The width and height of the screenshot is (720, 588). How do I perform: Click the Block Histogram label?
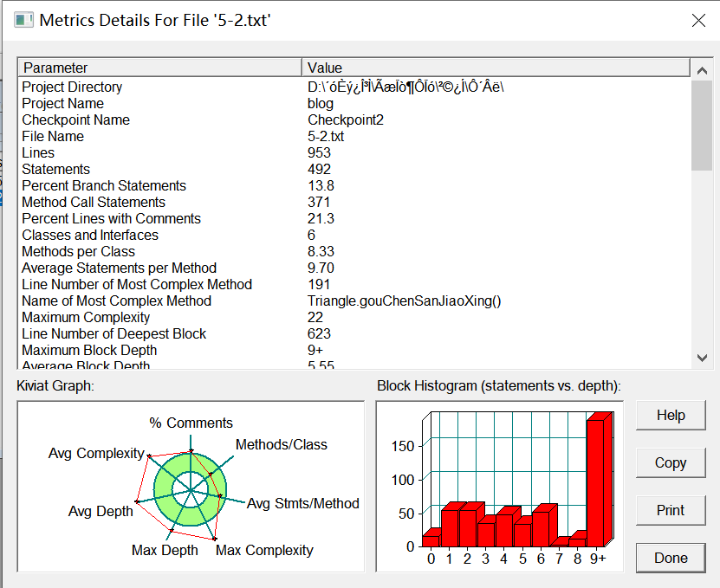[499, 385]
